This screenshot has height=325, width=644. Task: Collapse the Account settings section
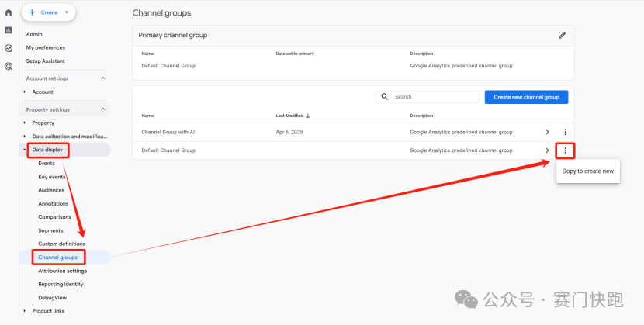[102, 78]
